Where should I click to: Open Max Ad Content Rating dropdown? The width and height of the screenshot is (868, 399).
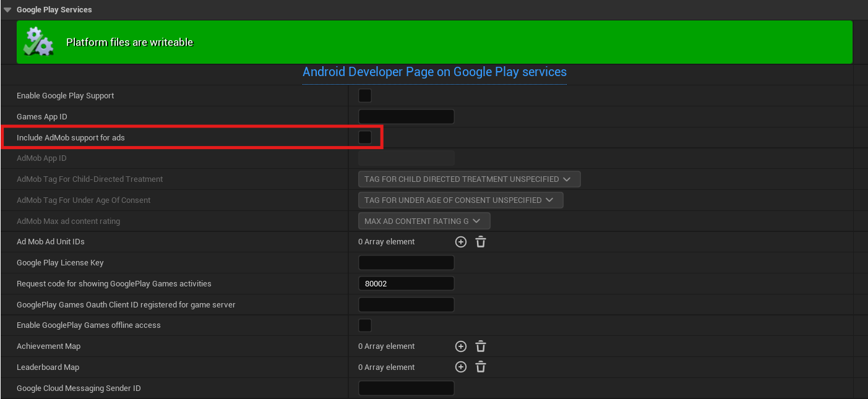click(424, 221)
